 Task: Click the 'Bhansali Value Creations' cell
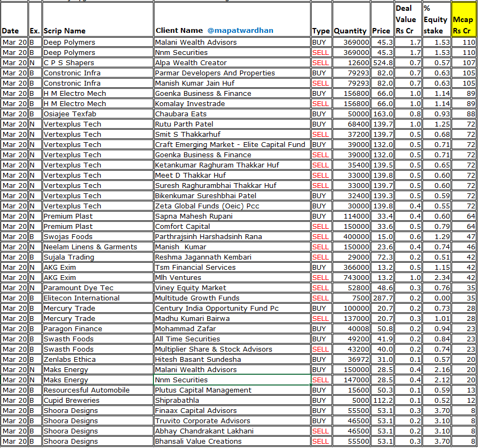point(232,441)
